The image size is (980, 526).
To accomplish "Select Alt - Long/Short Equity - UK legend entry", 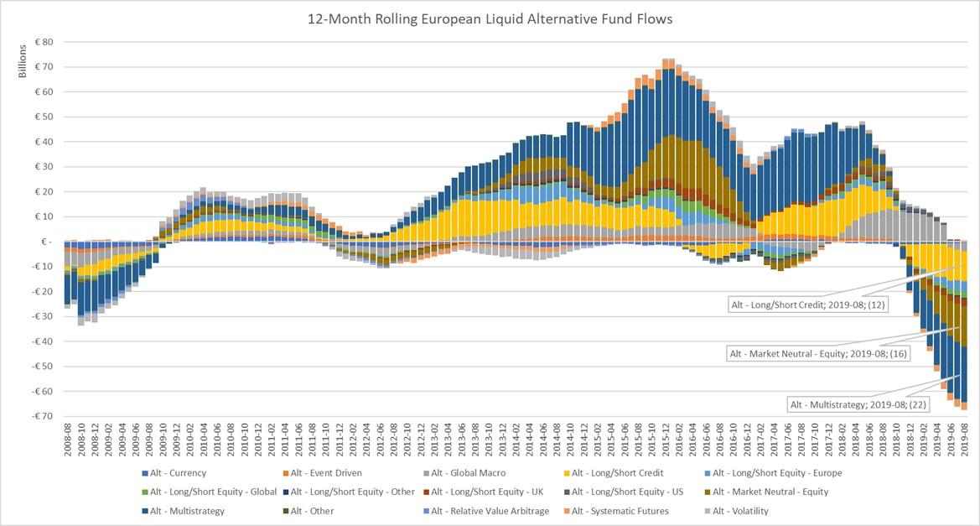I will [x=494, y=492].
